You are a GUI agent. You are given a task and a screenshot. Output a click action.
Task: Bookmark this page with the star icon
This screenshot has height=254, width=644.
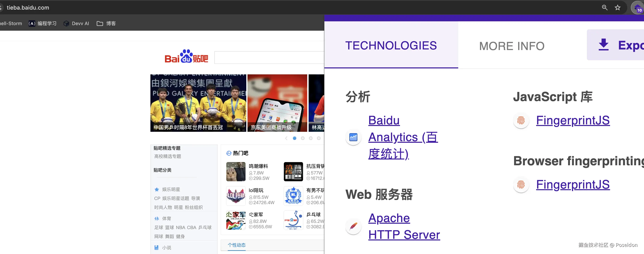[x=617, y=8]
